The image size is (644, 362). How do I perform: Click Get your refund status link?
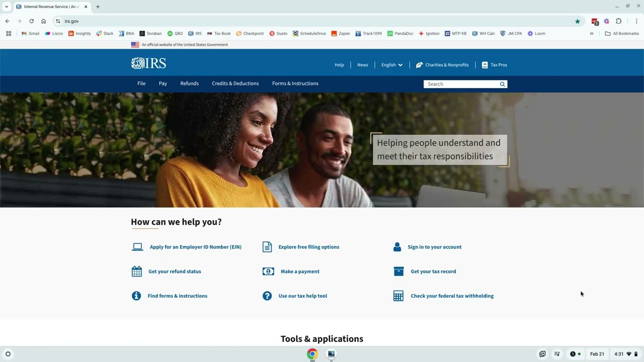coord(175,271)
